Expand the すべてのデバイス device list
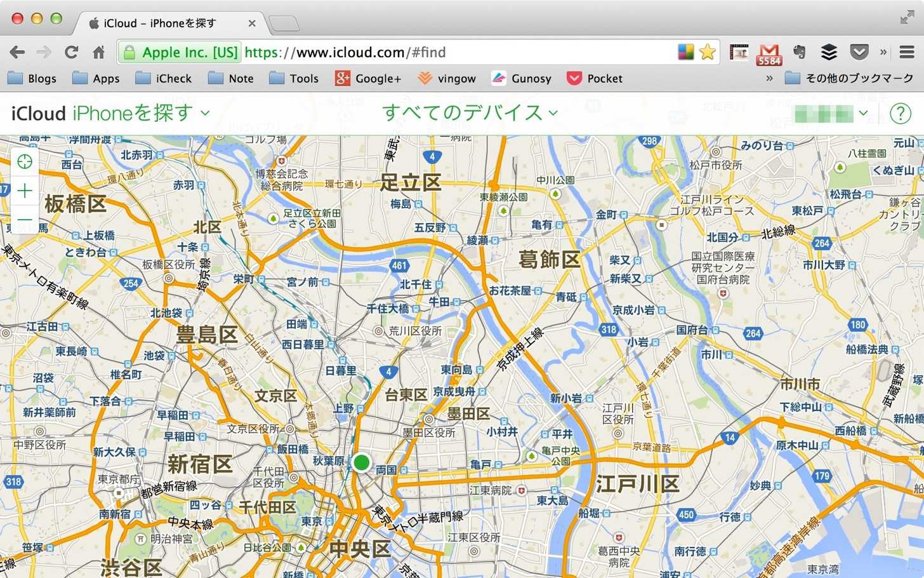Viewport: 924px width, 578px height. click(470, 112)
